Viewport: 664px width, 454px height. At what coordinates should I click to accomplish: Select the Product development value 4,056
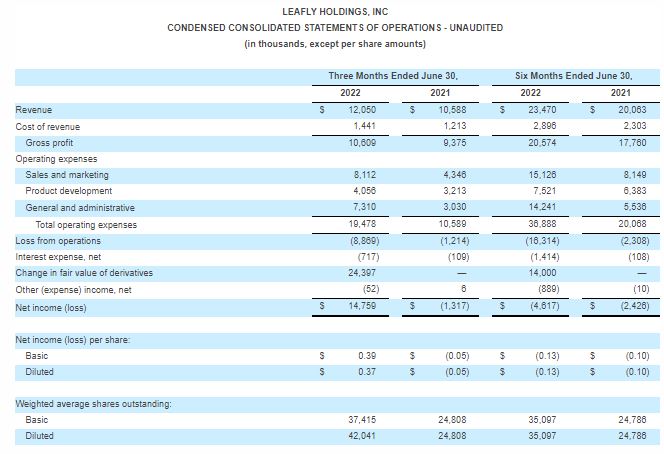click(x=364, y=191)
